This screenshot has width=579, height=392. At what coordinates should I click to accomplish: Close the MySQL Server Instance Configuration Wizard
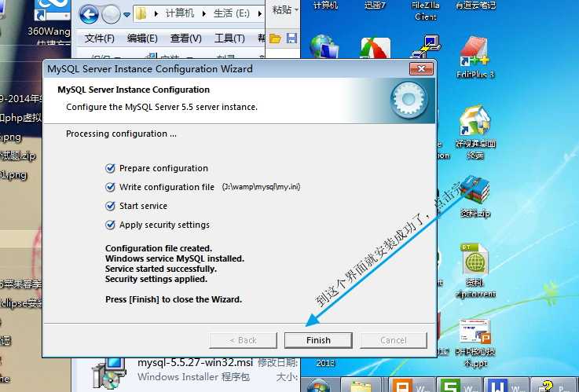pyautogui.click(x=421, y=68)
